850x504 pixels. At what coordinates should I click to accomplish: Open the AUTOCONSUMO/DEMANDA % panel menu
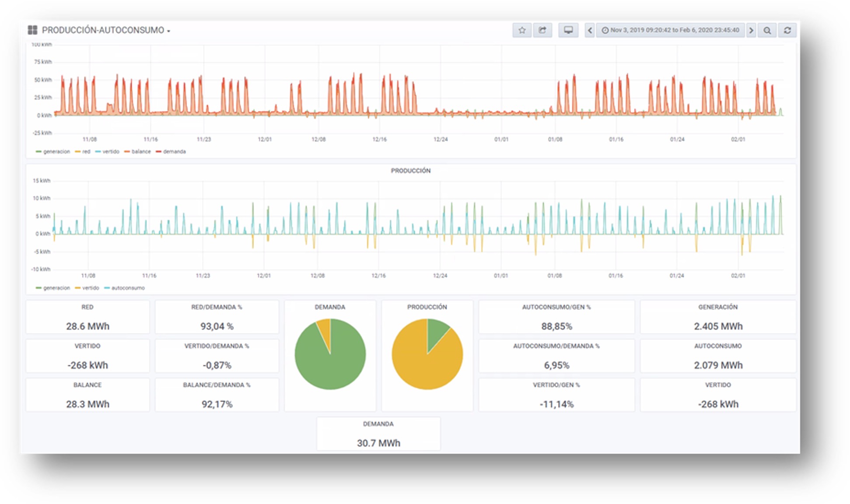coord(556,346)
